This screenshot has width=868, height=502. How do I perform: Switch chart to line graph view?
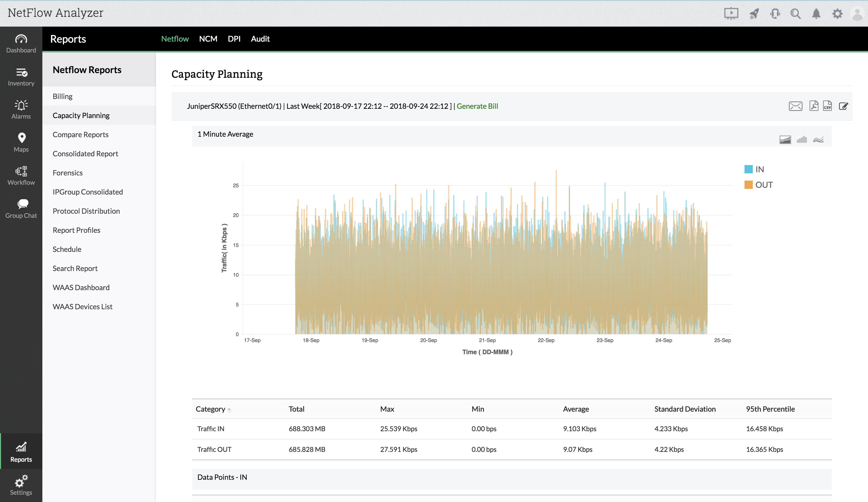pyautogui.click(x=818, y=140)
